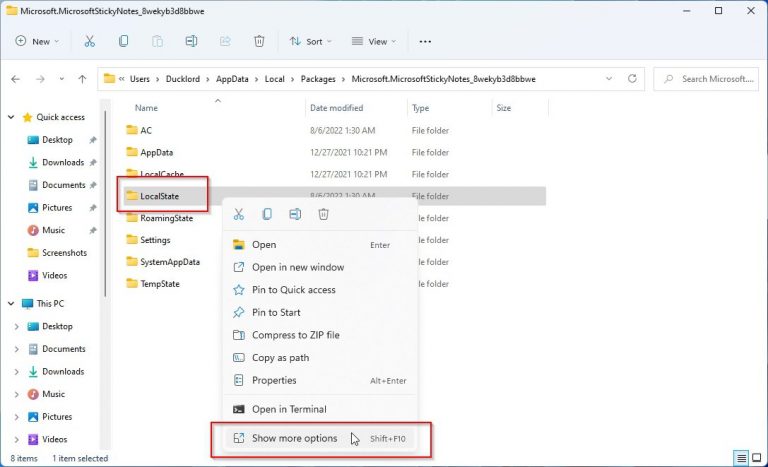Sort by the Name column header
The height and width of the screenshot is (467, 768).
(146, 108)
